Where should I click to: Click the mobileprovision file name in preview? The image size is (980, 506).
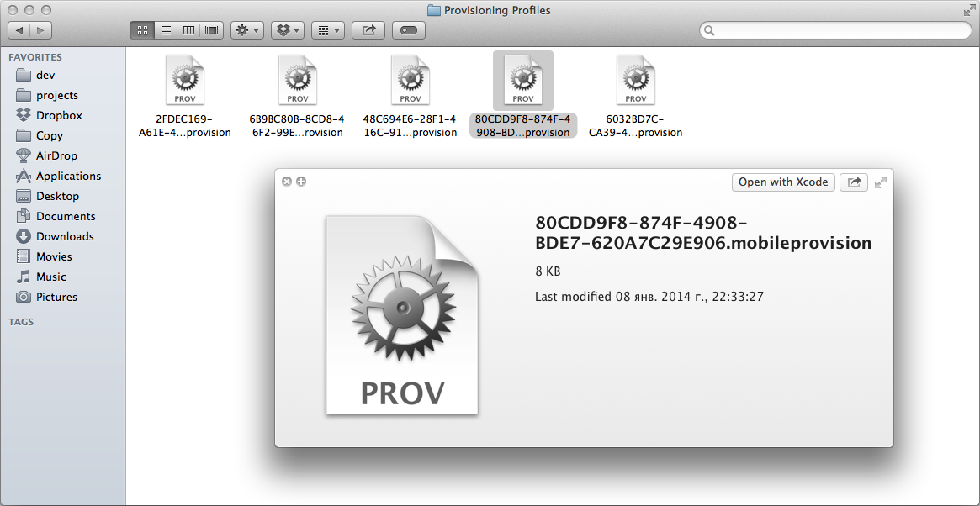703,232
